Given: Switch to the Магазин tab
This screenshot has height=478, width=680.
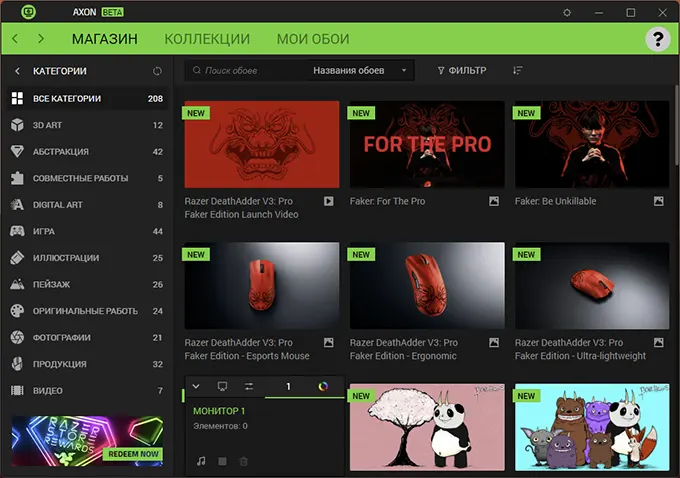Looking at the screenshot, I should point(105,39).
